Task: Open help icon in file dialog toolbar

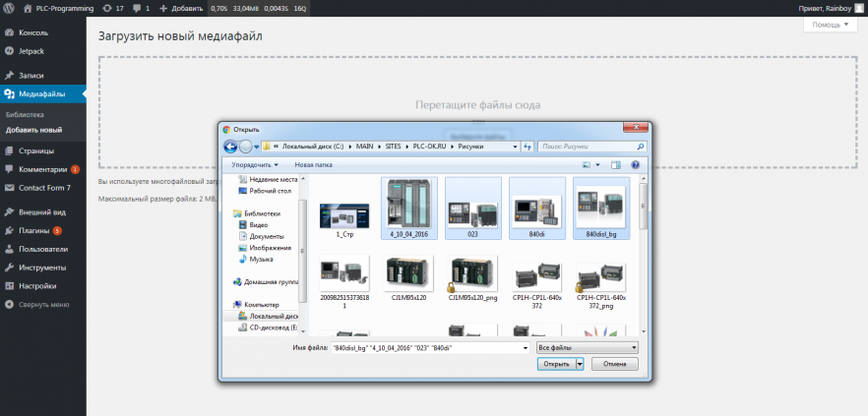Action: [636, 165]
